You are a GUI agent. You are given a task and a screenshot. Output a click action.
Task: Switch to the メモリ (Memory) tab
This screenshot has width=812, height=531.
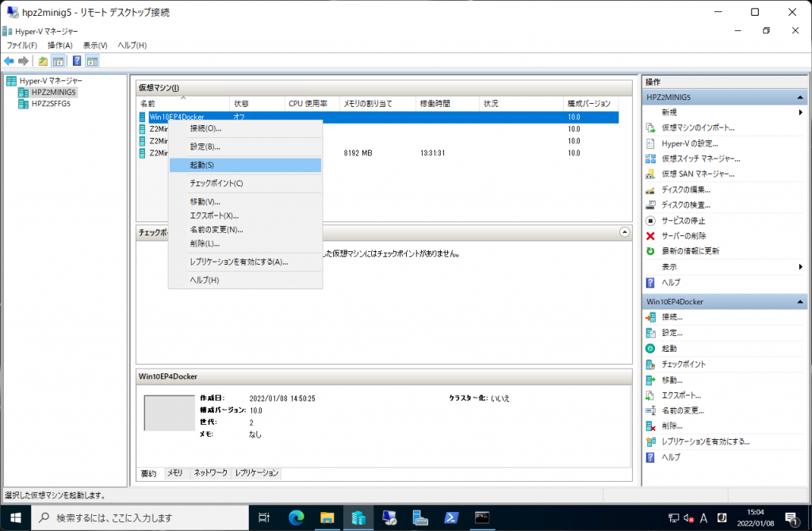(174, 473)
